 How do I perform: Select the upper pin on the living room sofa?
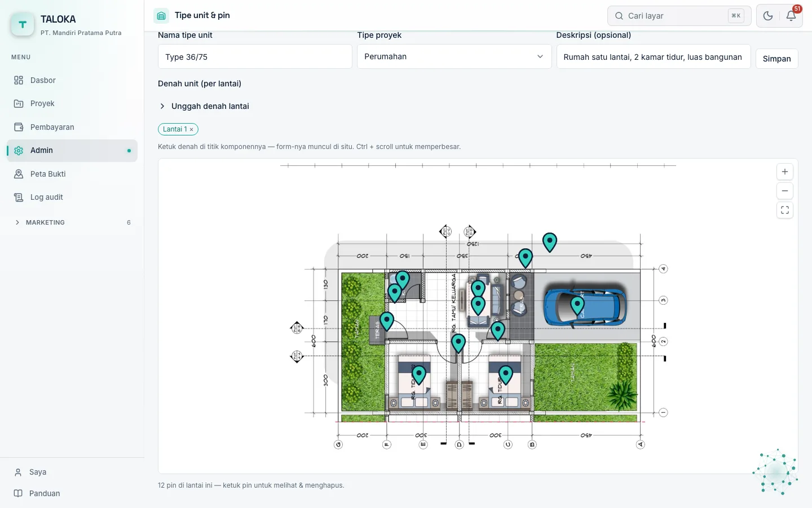pyautogui.click(x=478, y=289)
